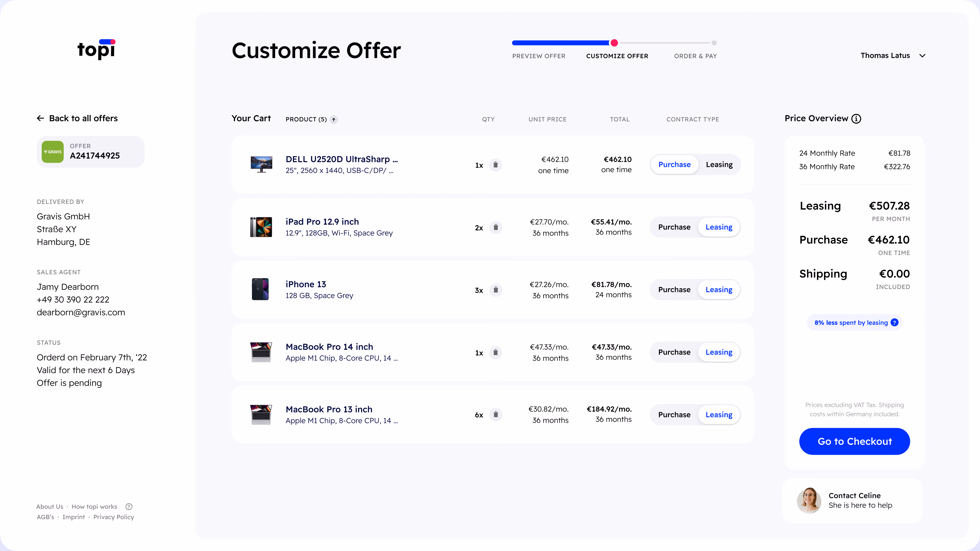Go to Checkout
980x551 pixels.
click(x=854, y=442)
